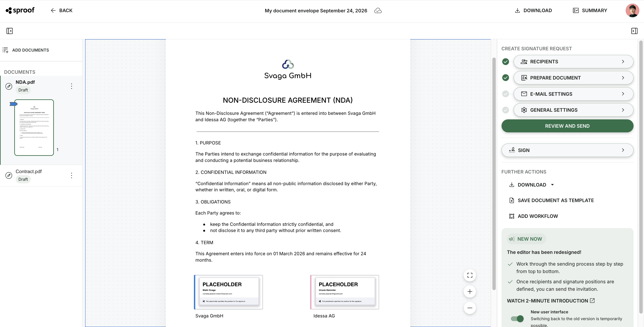Expand the PREPARE DOCUMENT chevron arrow
The width and height of the screenshot is (644, 327).
623,78
